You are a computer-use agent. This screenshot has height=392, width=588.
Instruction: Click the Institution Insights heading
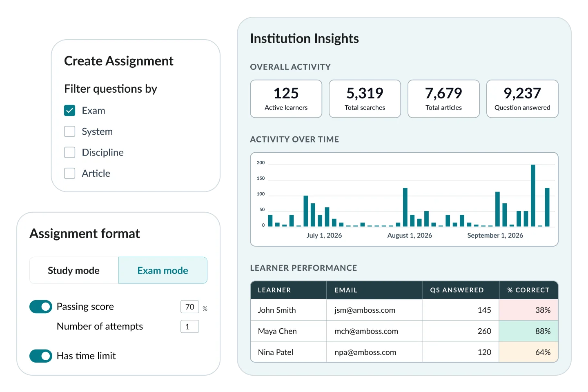(304, 38)
